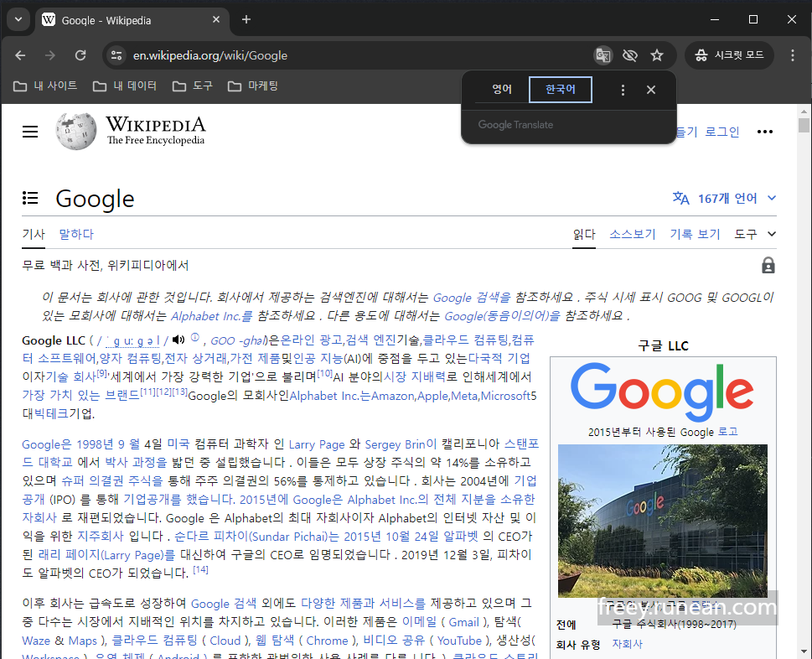Viewport: 812px width, 659px height.
Task: Star this page as bookmark
Action: (658, 54)
